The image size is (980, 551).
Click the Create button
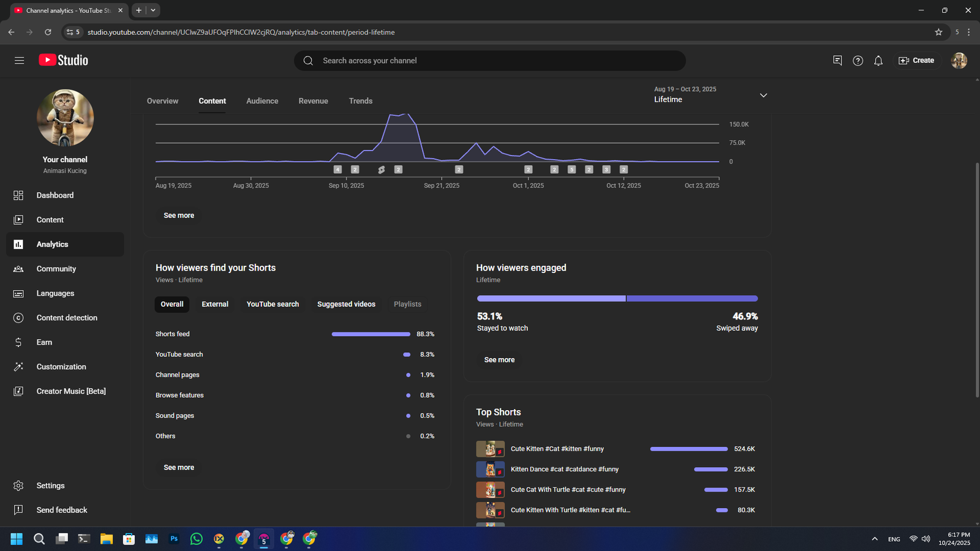point(916,61)
